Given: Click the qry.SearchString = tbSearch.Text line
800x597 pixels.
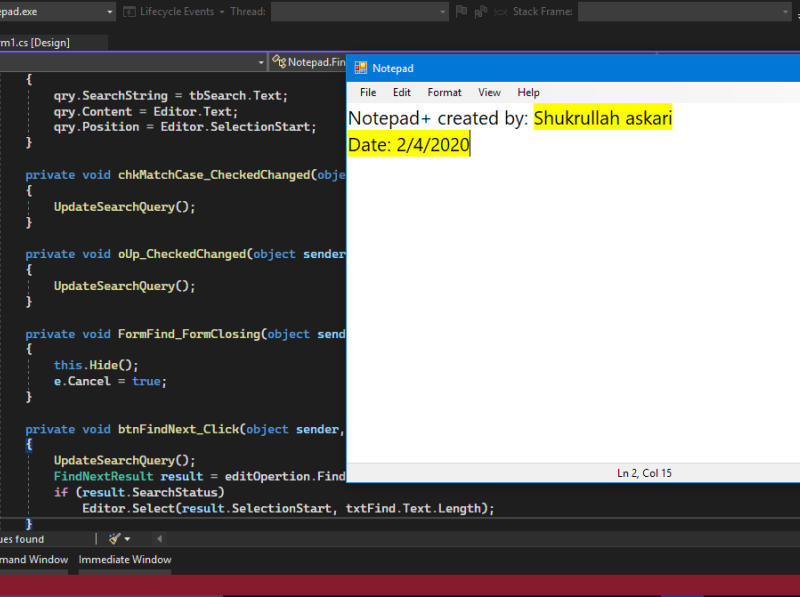Looking at the screenshot, I should pos(170,95).
